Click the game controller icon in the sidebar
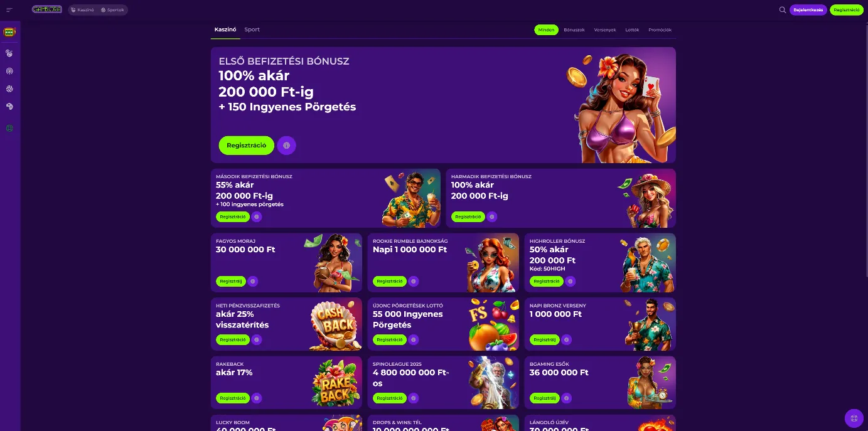Image resolution: width=868 pixels, height=431 pixels. pyautogui.click(x=9, y=107)
